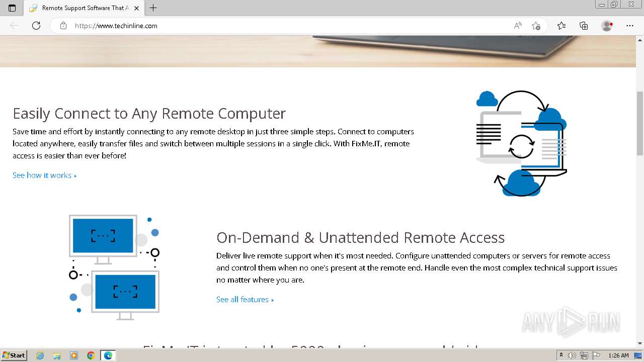This screenshot has height=362, width=644.
Task: Click the page vertical scrollbar thumb
Action: pos(640,124)
